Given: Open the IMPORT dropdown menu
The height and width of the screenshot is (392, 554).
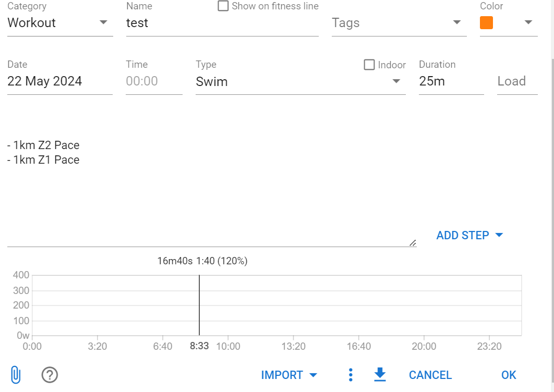Looking at the screenshot, I should (289, 375).
